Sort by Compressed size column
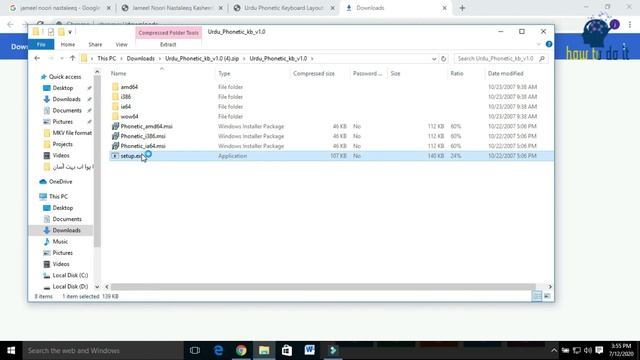The width and height of the screenshot is (640, 360). 313,73
